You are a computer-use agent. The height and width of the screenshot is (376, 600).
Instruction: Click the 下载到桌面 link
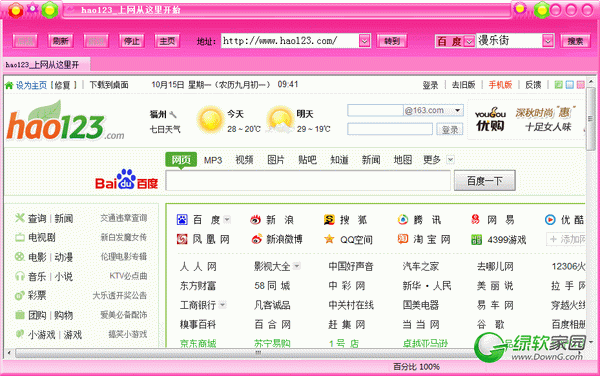point(109,85)
